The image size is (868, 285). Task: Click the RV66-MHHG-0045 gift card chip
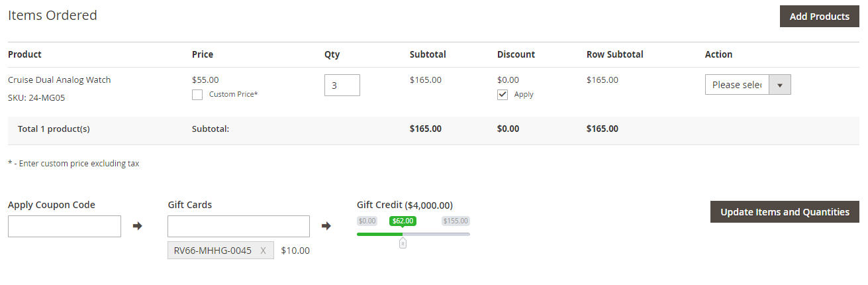pos(213,251)
